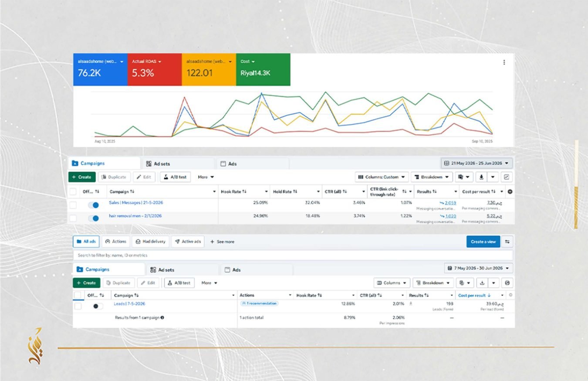This screenshot has height=381, width=588.
Task: Open the 21 May 2026 - 25 Jun 2026 date picker
Action: pos(476,163)
